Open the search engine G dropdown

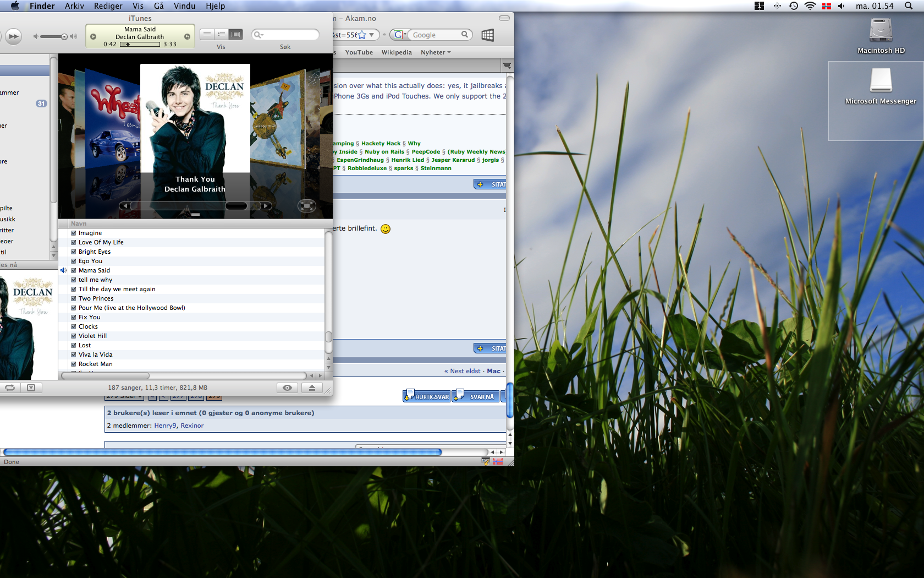click(x=400, y=35)
